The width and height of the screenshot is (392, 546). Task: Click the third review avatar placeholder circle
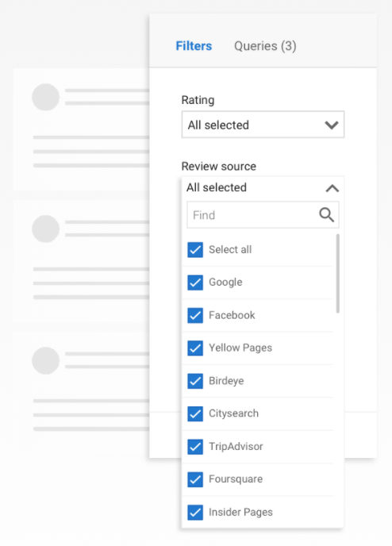[45, 360]
